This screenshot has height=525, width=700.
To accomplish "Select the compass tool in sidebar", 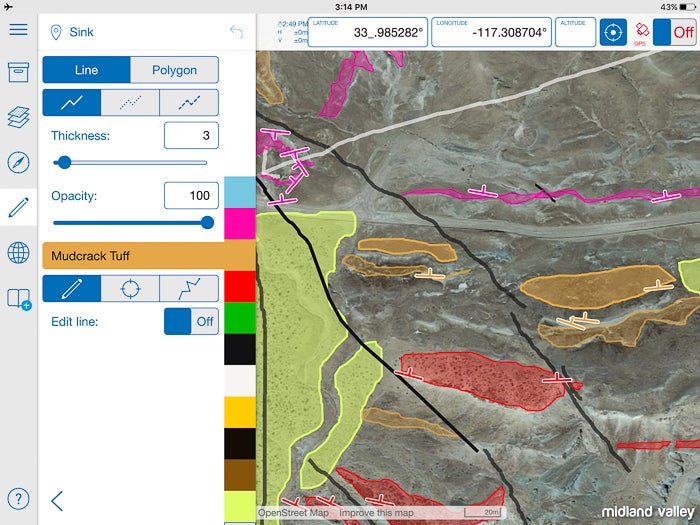I will tap(18, 163).
